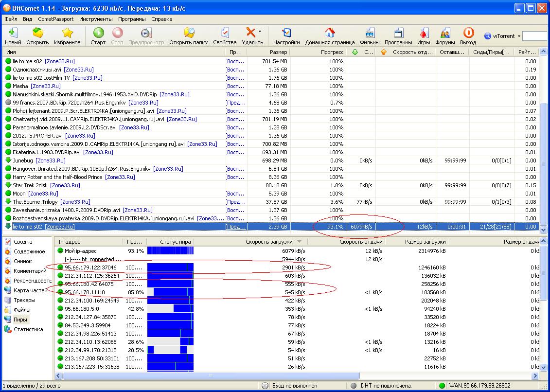Open the Настройки toolbar icon

tap(286, 33)
